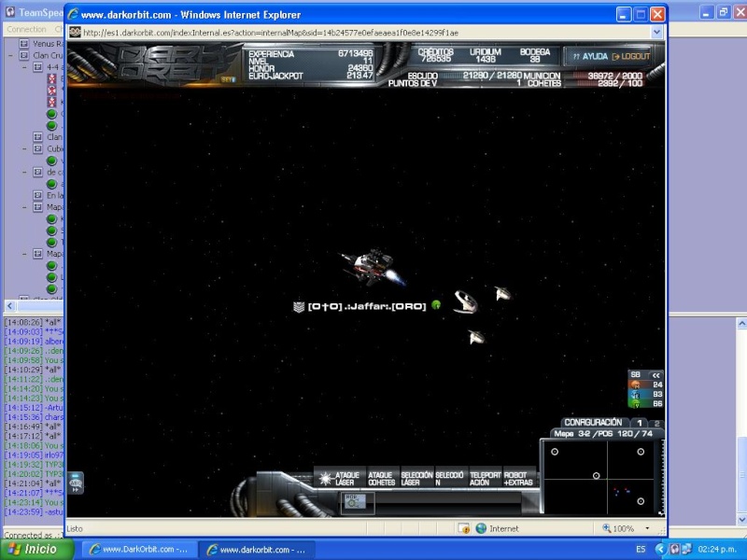Image resolution: width=747 pixels, height=560 pixels.
Task: Open the Robot + Extras menu
Action: point(518,479)
